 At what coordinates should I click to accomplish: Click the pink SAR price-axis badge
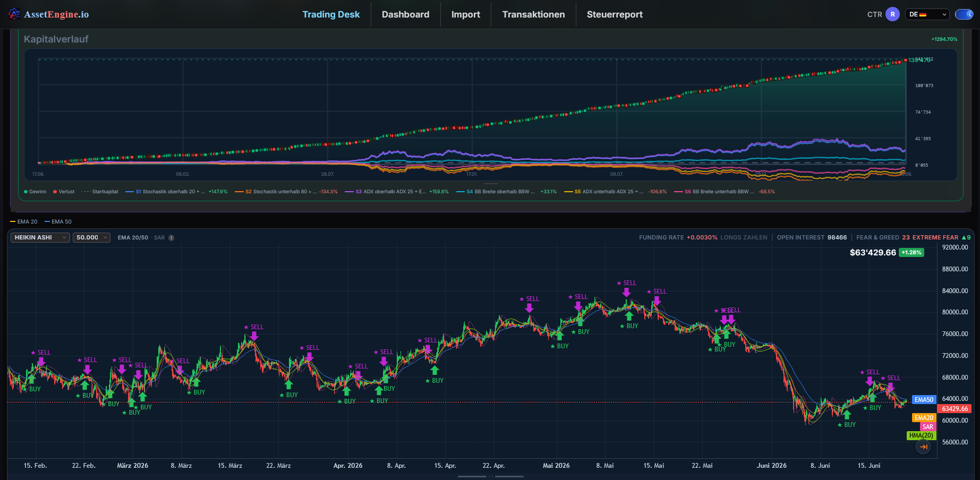click(927, 427)
